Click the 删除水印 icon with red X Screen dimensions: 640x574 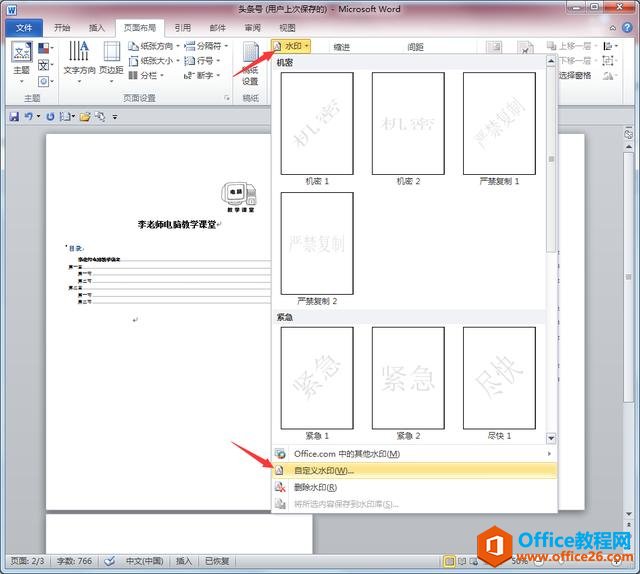pyautogui.click(x=280, y=487)
